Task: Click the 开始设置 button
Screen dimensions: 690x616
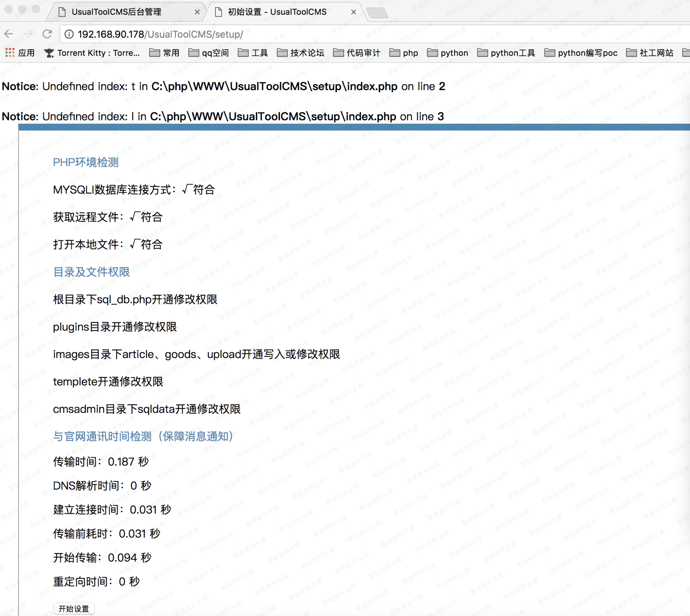Action: tap(74, 609)
